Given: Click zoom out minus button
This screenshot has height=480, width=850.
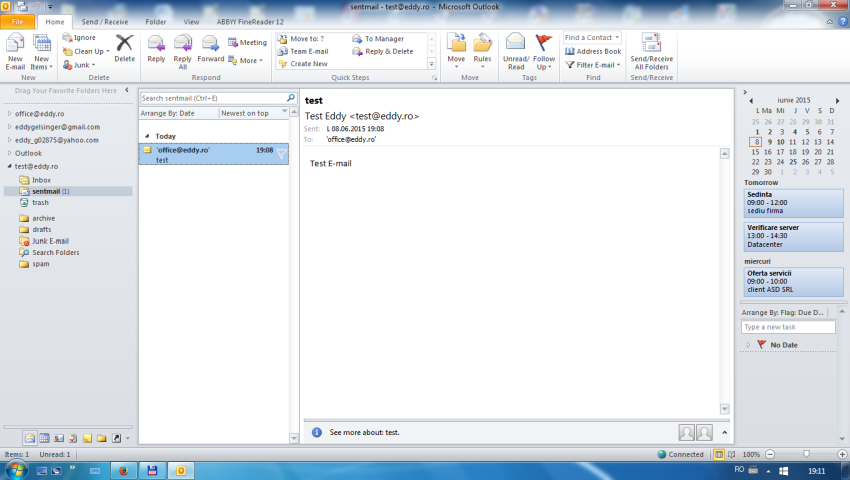Looking at the screenshot, I should (x=770, y=454).
